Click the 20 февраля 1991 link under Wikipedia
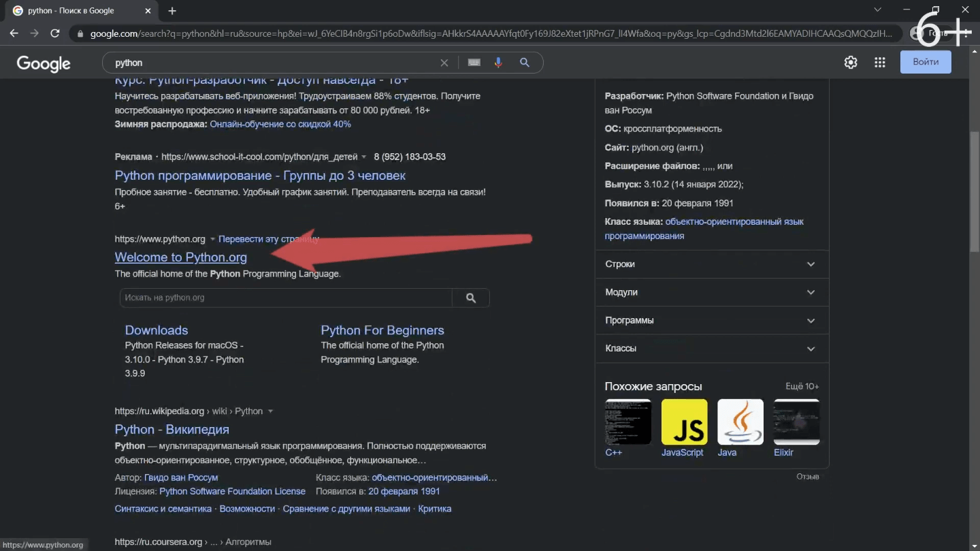The height and width of the screenshot is (551, 980). [404, 491]
